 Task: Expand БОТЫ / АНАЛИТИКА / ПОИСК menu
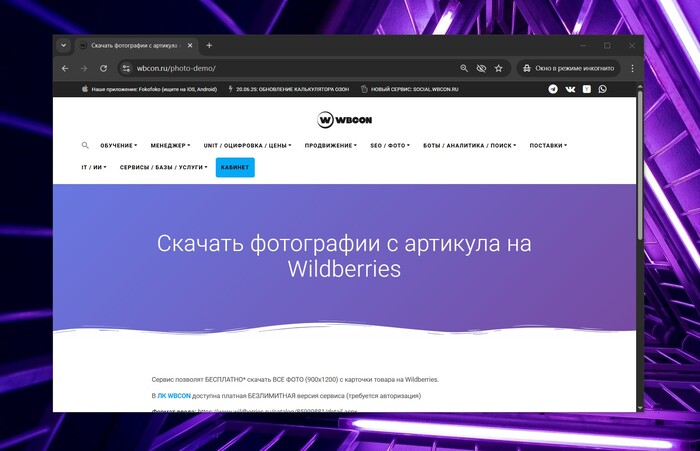pyautogui.click(x=470, y=146)
